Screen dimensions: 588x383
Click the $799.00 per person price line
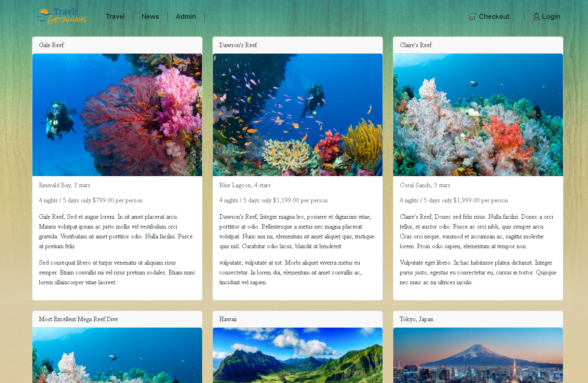pyautogui.click(x=91, y=200)
